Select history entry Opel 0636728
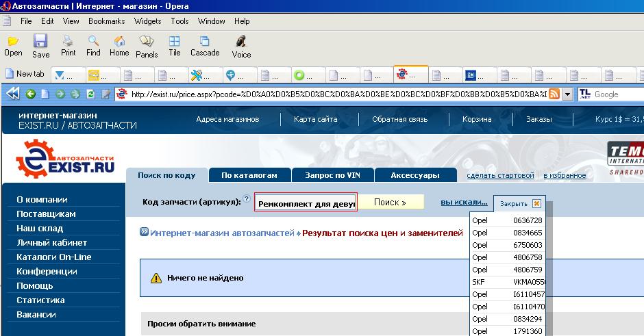Viewport: 644px width, 336px height. point(507,220)
